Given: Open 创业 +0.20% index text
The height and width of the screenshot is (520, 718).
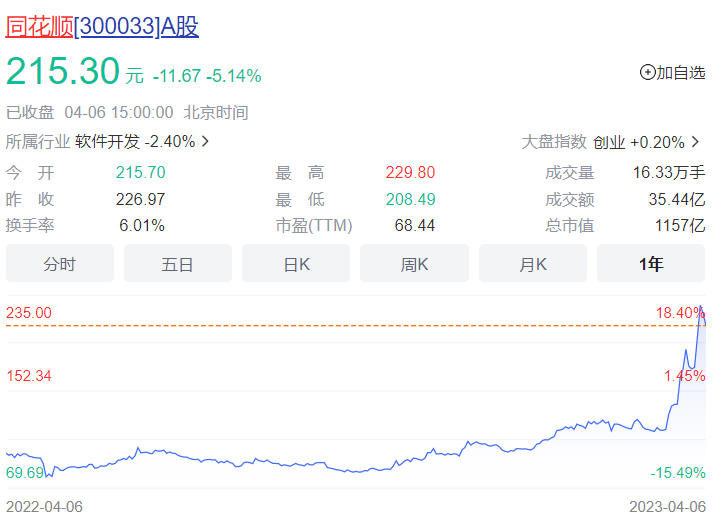Looking at the screenshot, I should click(x=639, y=142).
